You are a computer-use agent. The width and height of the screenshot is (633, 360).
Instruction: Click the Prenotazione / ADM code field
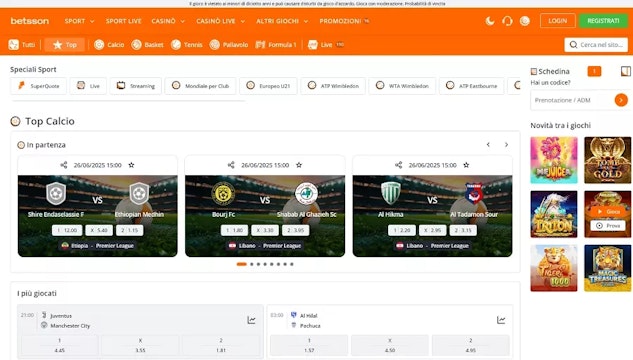point(572,100)
